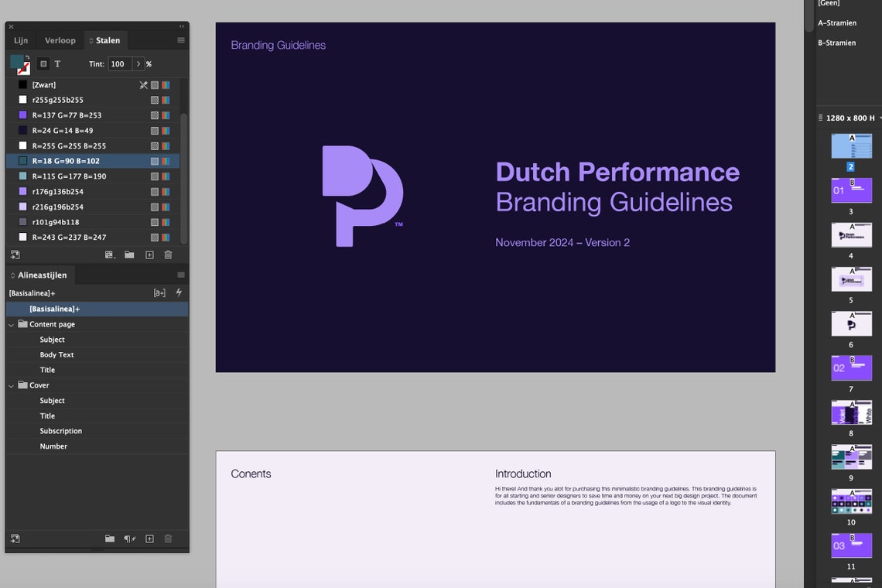Image resolution: width=882 pixels, height=588 pixels.
Task: Create a new paragraph style with the plus icon
Action: (149, 538)
